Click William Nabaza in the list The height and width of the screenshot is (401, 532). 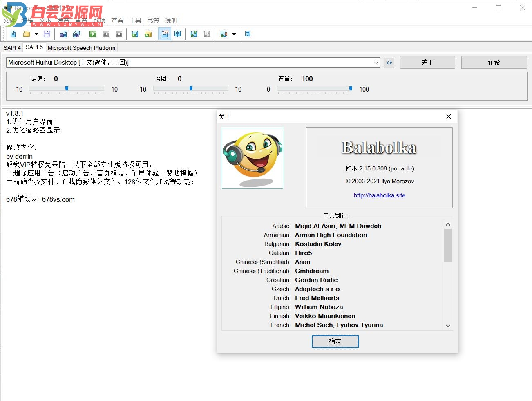tap(319, 307)
